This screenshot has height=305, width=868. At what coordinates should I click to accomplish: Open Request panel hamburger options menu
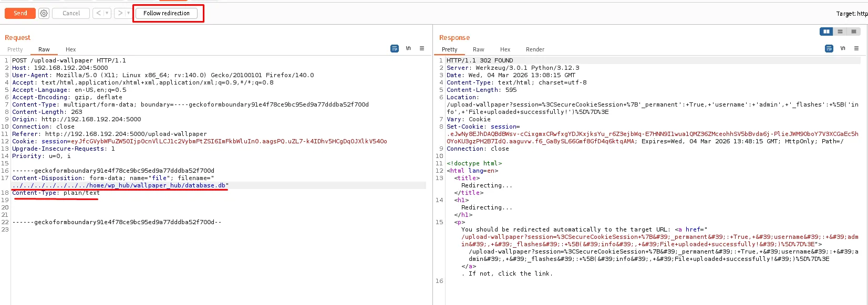point(422,48)
